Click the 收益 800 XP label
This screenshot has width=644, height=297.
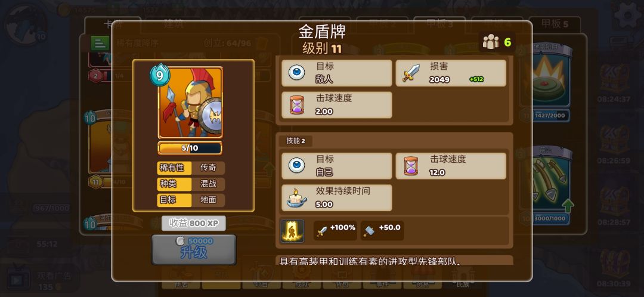pos(193,223)
